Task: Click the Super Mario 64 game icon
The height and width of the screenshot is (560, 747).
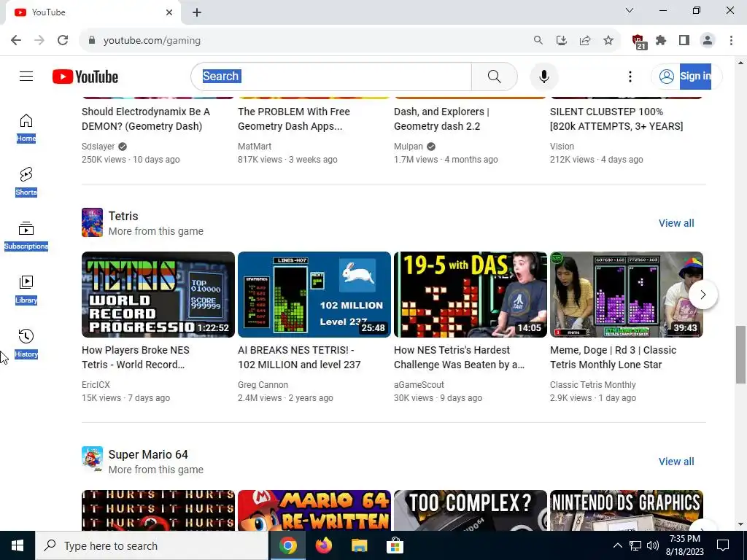Action: (x=92, y=459)
